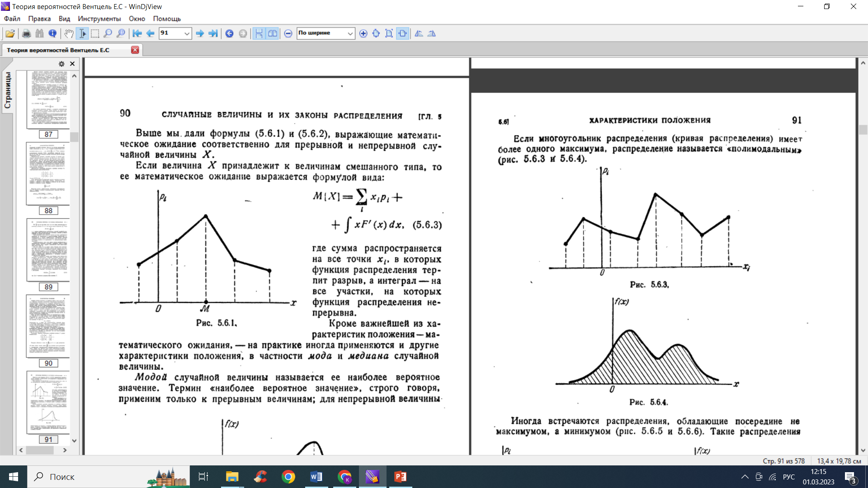The image size is (868, 488).
Task: Show hidden tray icons chevron
Action: [x=745, y=477]
